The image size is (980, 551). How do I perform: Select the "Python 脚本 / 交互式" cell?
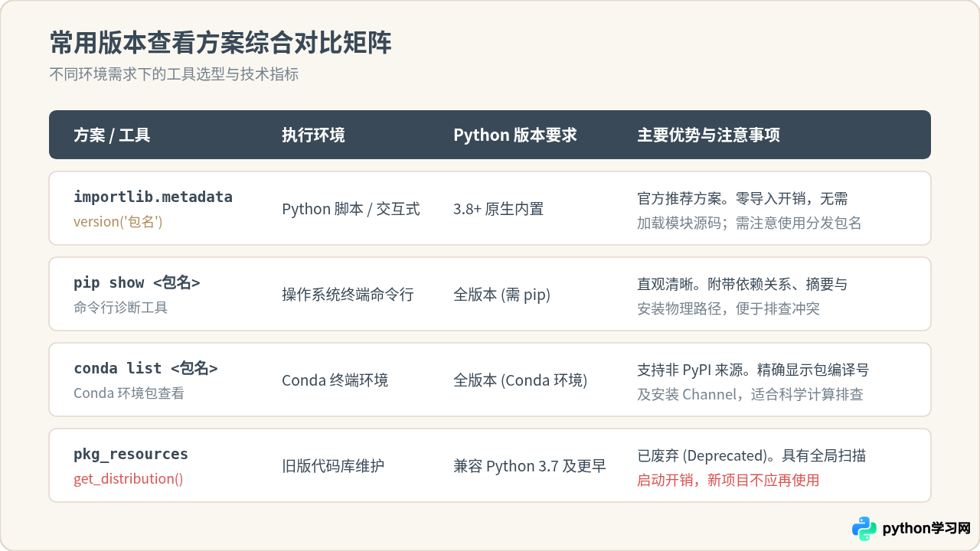(x=351, y=209)
